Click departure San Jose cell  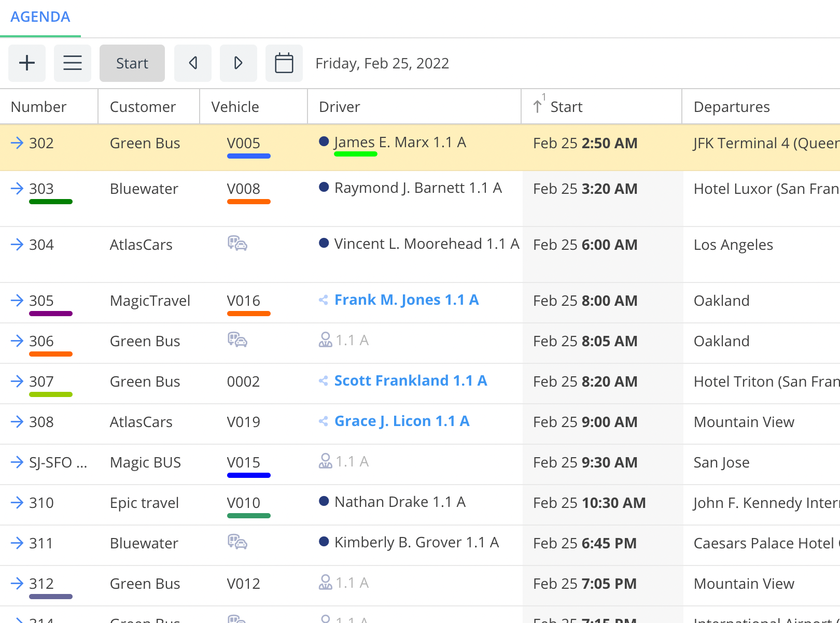[x=722, y=462]
